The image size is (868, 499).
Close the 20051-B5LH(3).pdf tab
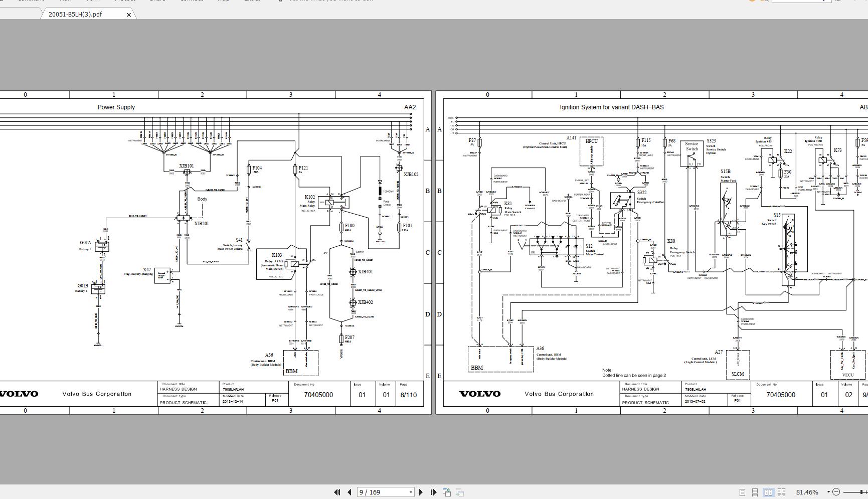(129, 15)
